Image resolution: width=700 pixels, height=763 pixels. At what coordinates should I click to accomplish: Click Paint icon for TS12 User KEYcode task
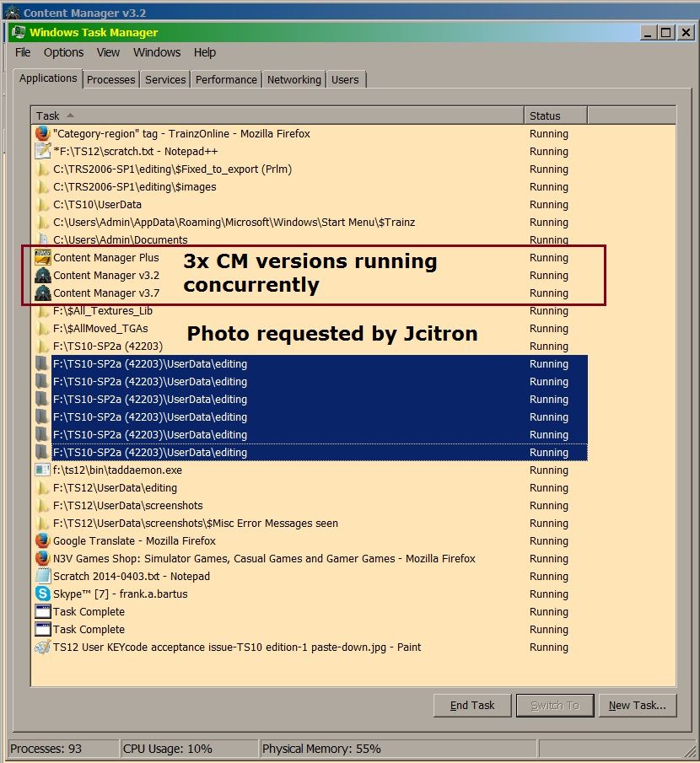[43, 647]
